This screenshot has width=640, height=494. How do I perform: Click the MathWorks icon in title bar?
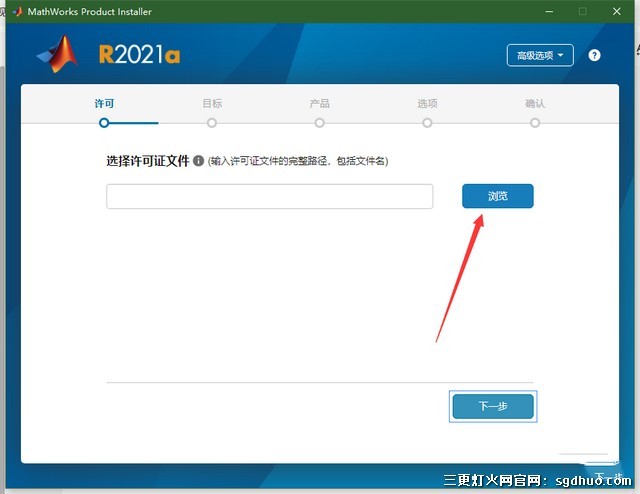(18, 11)
